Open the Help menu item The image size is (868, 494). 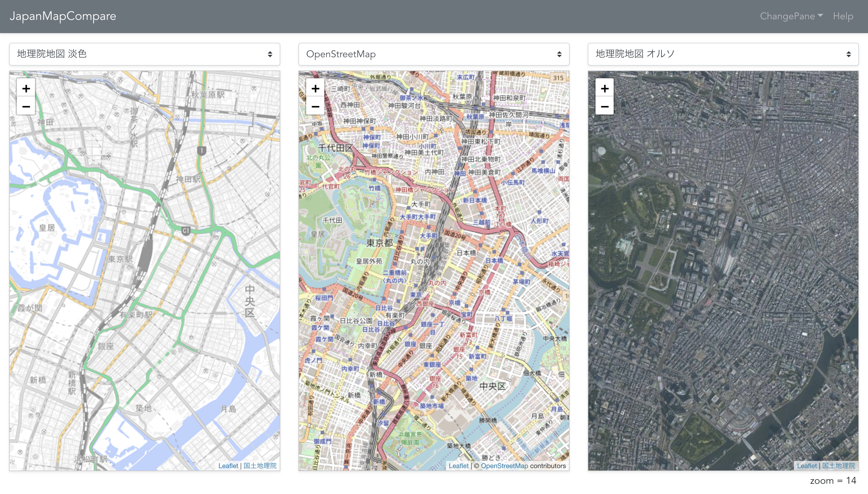click(x=843, y=16)
